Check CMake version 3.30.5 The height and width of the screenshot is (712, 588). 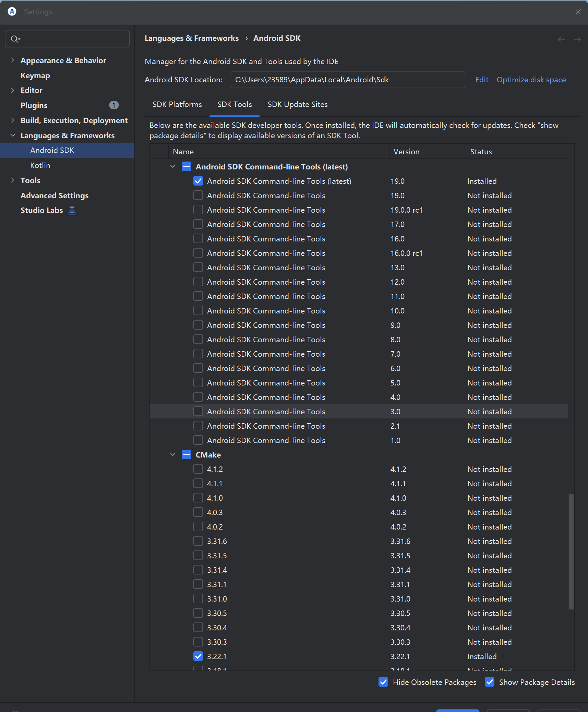198,613
